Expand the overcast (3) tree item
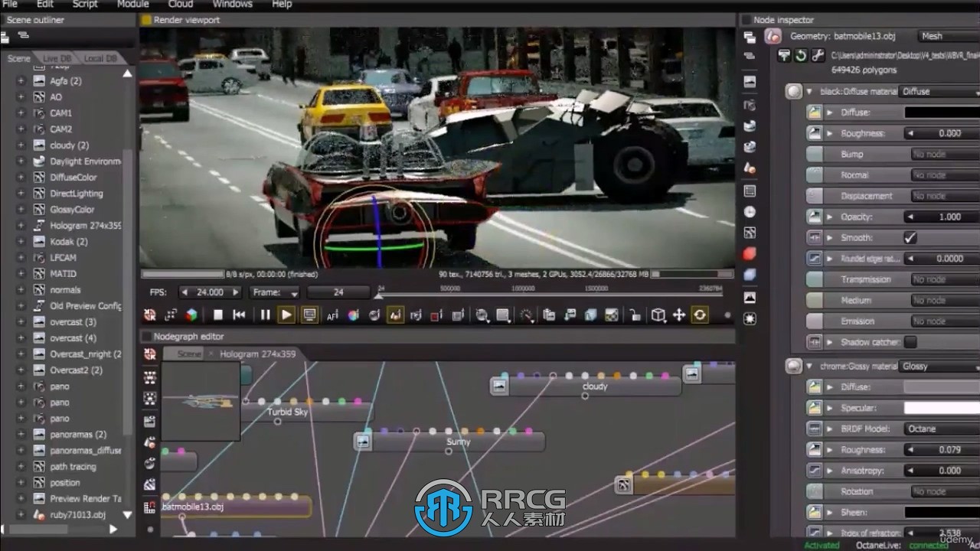 click(x=21, y=321)
